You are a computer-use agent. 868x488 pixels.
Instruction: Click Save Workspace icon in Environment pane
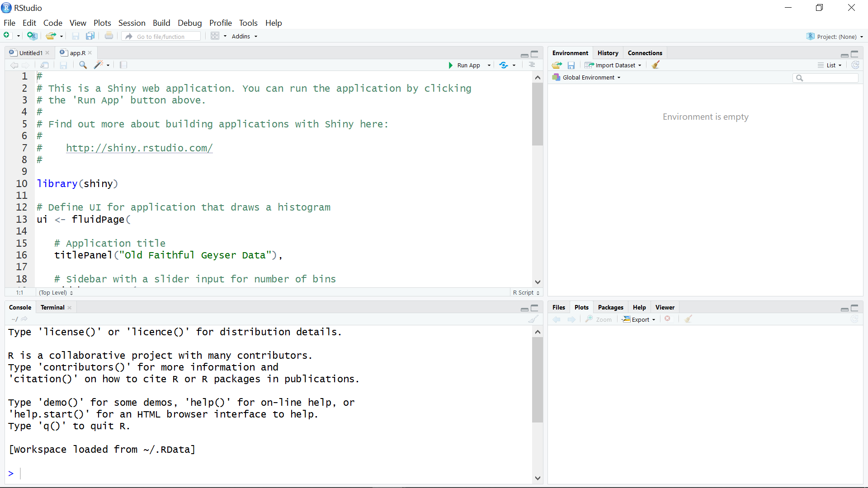[x=571, y=65]
